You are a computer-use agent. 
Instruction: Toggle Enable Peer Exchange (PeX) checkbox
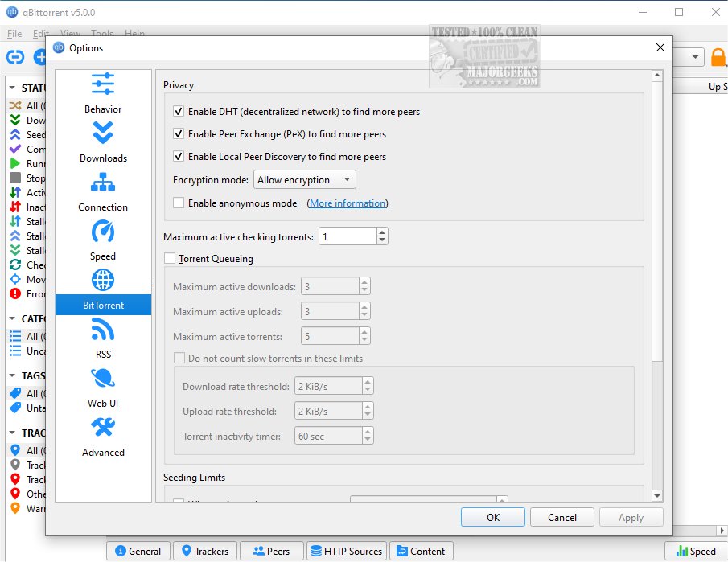[x=179, y=133]
